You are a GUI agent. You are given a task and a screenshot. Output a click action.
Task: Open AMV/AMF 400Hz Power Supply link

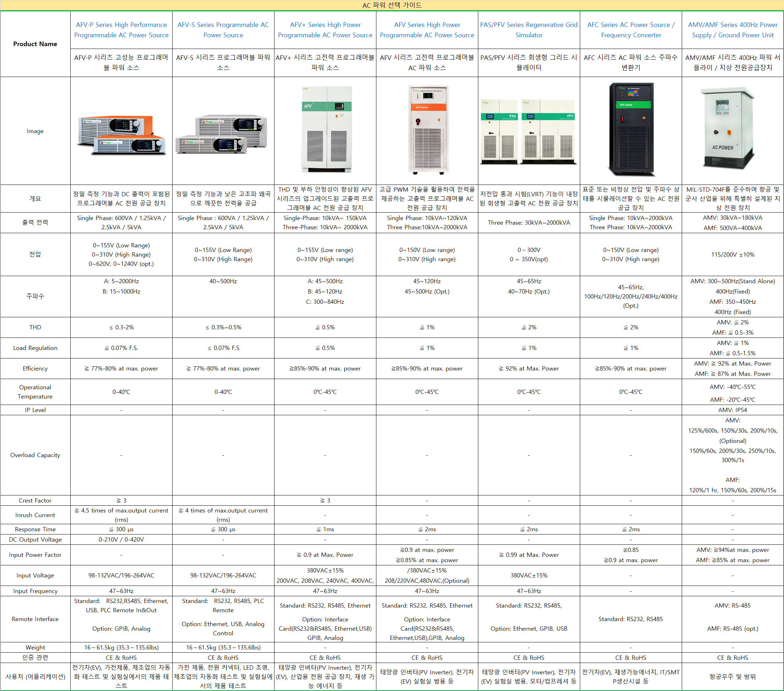(733, 30)
